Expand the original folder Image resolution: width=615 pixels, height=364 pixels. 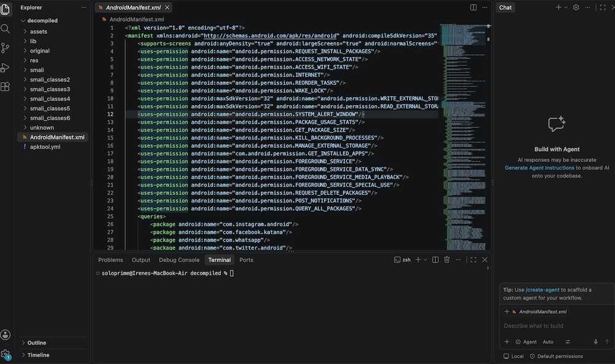39,50
